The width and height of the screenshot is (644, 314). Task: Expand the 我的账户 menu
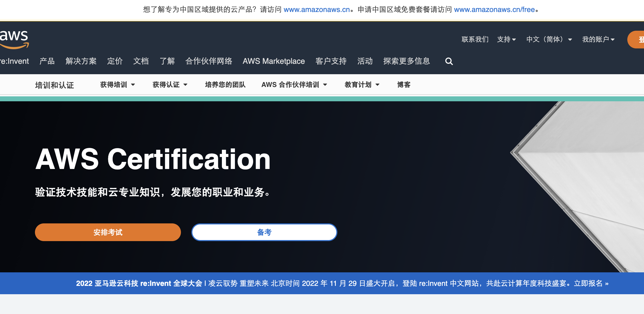[x=598, y=39]
